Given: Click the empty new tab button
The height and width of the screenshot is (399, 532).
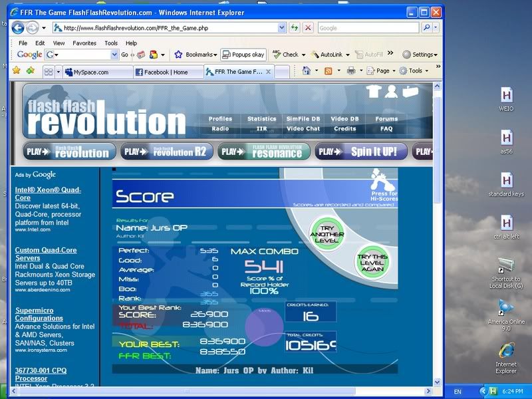Looking at the screenshot, I should 281,72.
